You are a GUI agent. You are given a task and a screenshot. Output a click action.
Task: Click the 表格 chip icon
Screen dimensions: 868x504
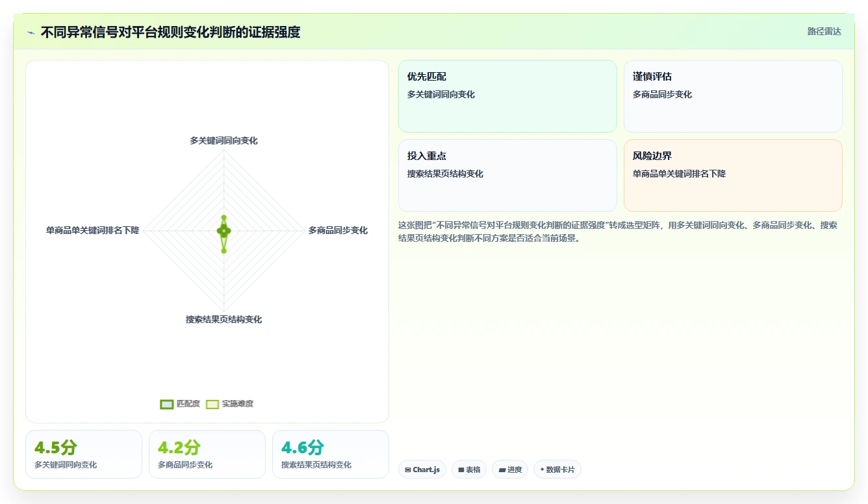(x=461, y=470)
